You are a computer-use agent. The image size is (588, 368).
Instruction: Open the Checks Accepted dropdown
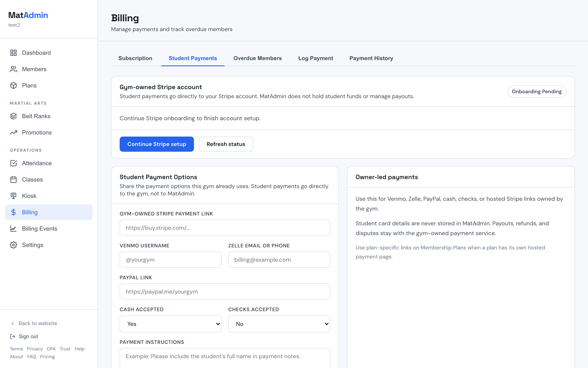point(279,324)
